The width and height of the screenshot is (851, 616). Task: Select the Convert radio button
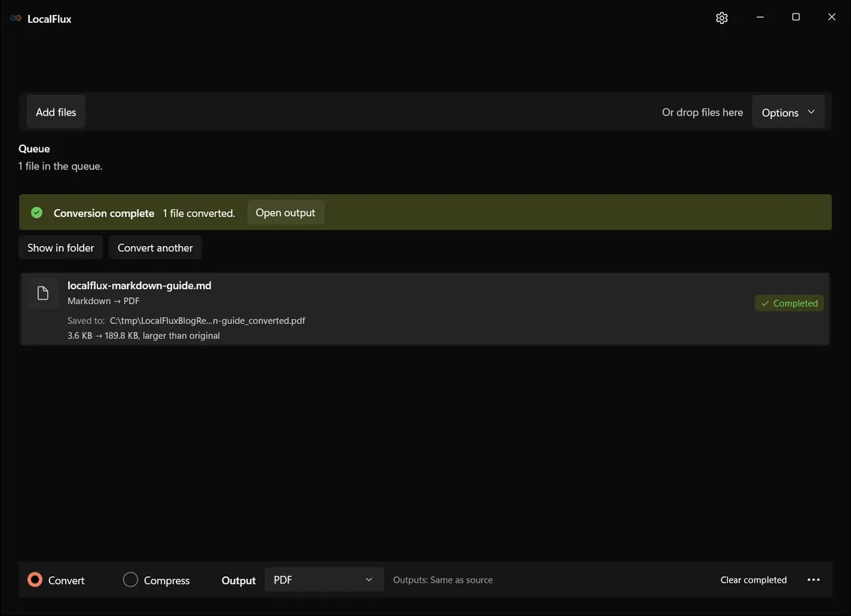[x=35, y=580]
